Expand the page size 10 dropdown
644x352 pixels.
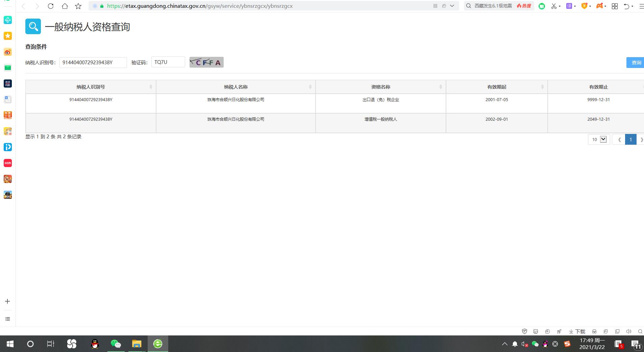point(599,139)
